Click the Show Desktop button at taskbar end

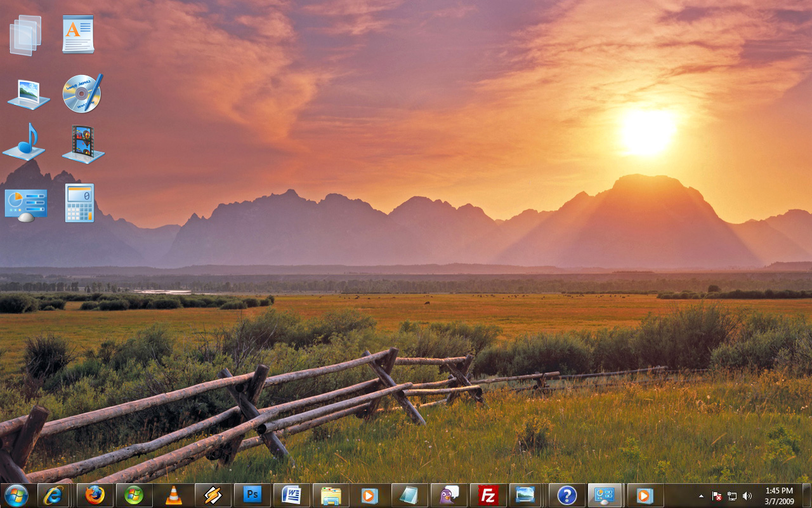806,495
